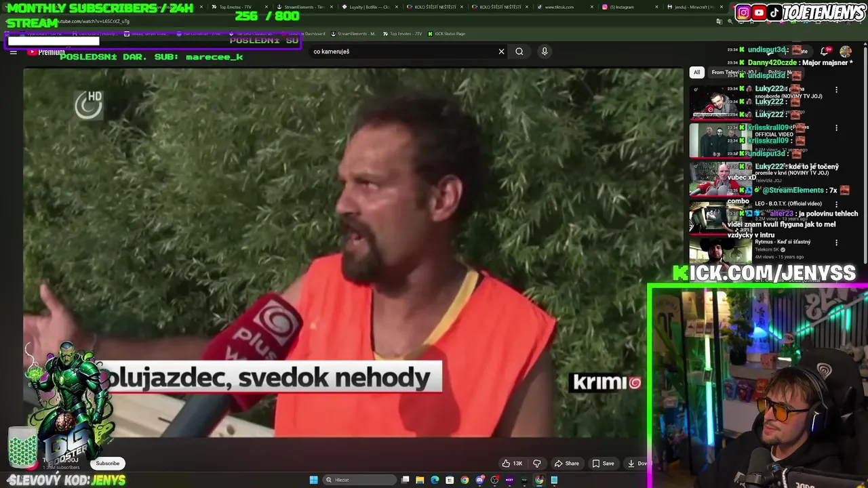Subscribe to the video's channel
Image resolution: width=868 pixels, height=488 pixels.
[x=107, y=464]
